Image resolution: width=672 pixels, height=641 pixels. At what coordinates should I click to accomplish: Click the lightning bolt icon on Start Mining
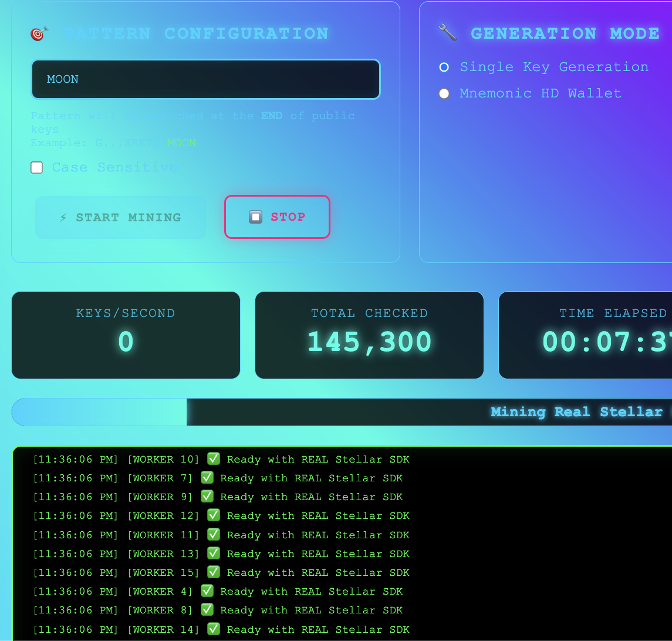click(63, 218)
